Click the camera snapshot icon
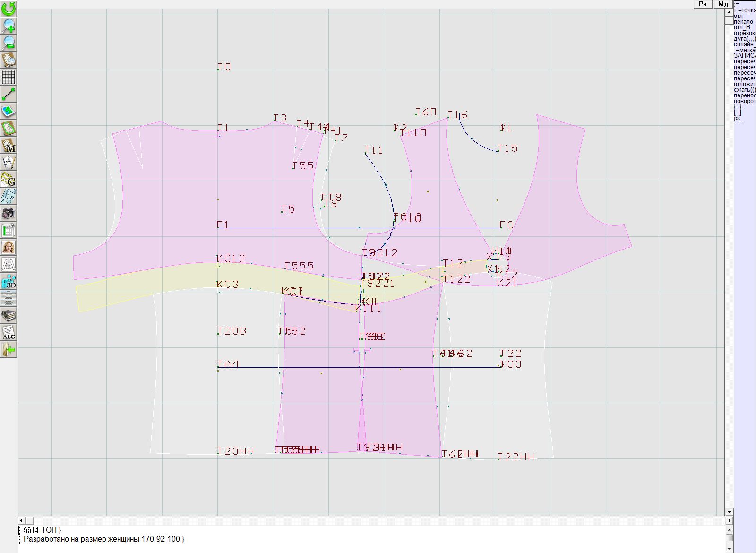 pos(9,214)
